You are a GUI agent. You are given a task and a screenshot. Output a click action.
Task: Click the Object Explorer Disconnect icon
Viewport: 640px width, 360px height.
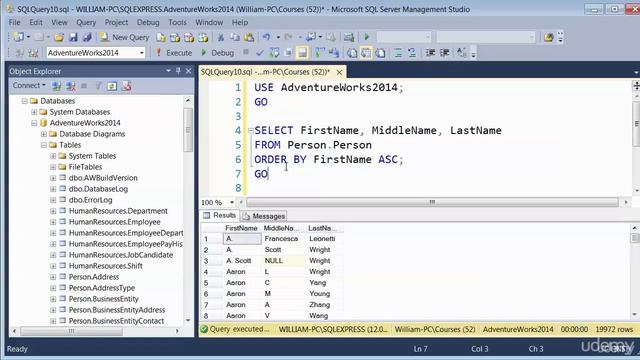click(x=71, y=86)
